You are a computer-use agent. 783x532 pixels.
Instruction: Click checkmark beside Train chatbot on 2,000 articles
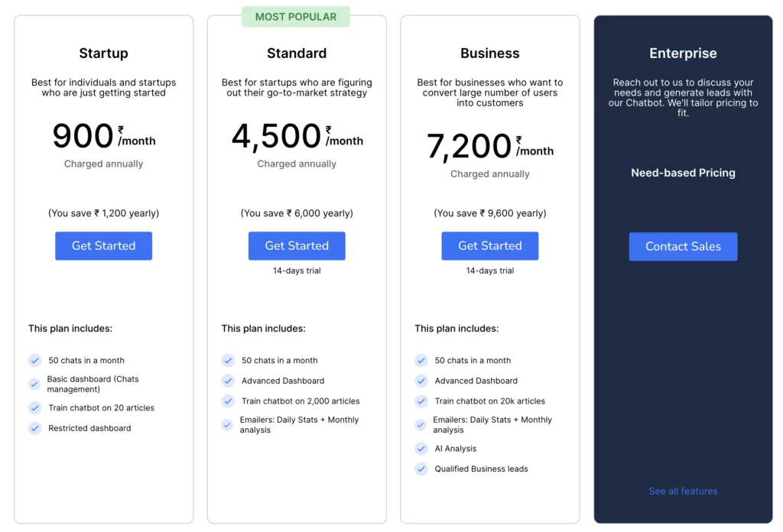click(x=228, y=401)
